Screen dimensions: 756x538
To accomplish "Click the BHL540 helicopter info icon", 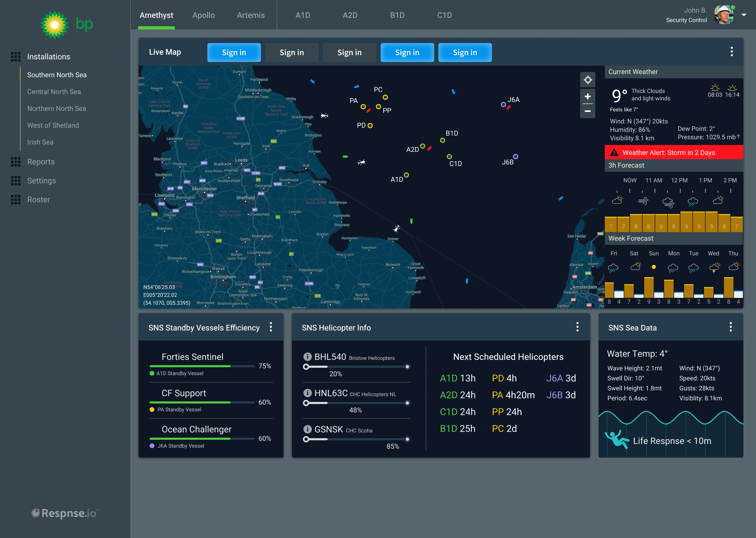I will click(x=307, y=356).
